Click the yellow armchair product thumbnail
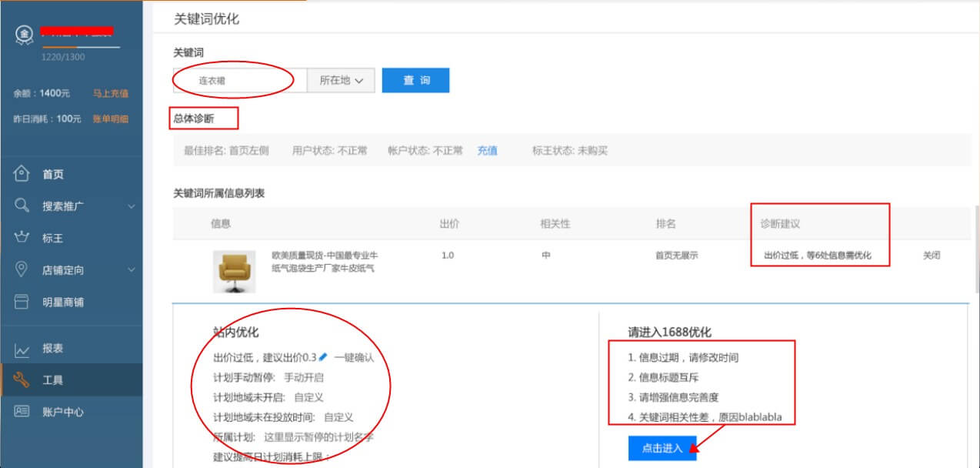This screenshot has height=468, width=980. tap(234, 271)
